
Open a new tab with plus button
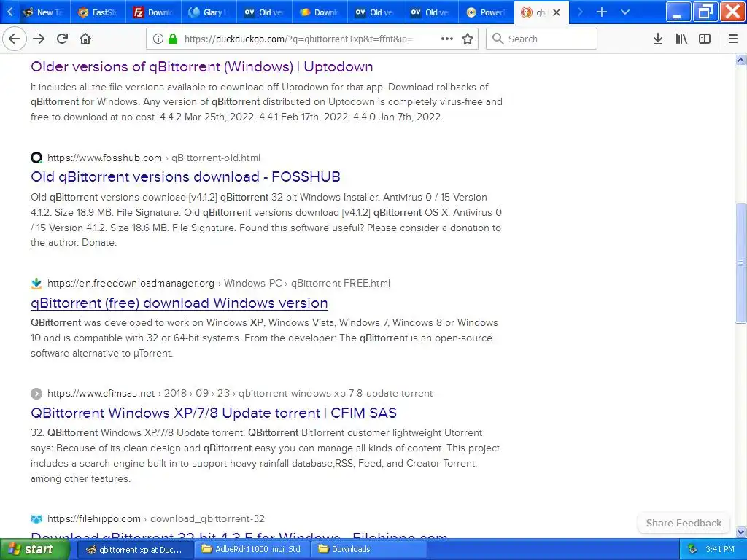point(602,12)
